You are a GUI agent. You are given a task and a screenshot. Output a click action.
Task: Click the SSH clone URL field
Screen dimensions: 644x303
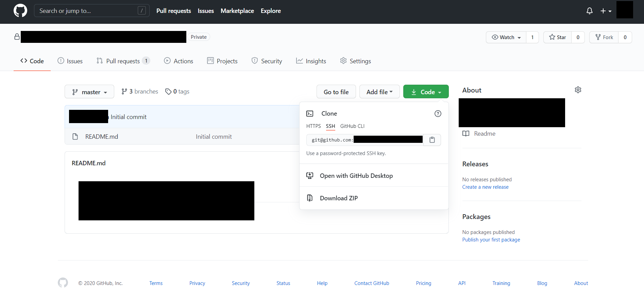tap(365, 140)
